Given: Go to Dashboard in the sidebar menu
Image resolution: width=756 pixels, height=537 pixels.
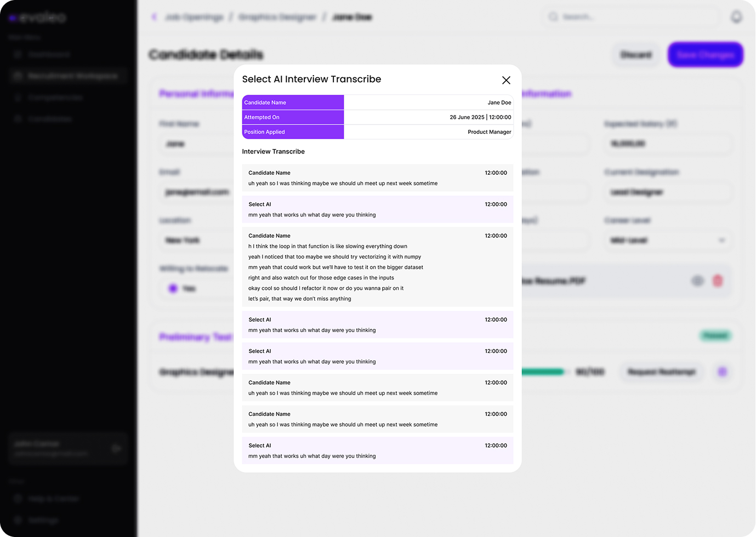Looking at the screenshot, I should (x=49, y=54).
